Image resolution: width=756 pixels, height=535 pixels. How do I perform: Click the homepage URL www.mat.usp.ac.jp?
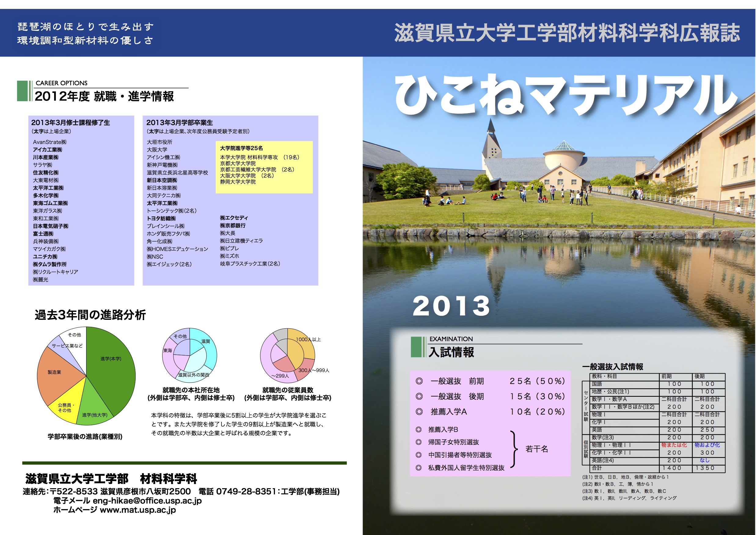(138, 510)
